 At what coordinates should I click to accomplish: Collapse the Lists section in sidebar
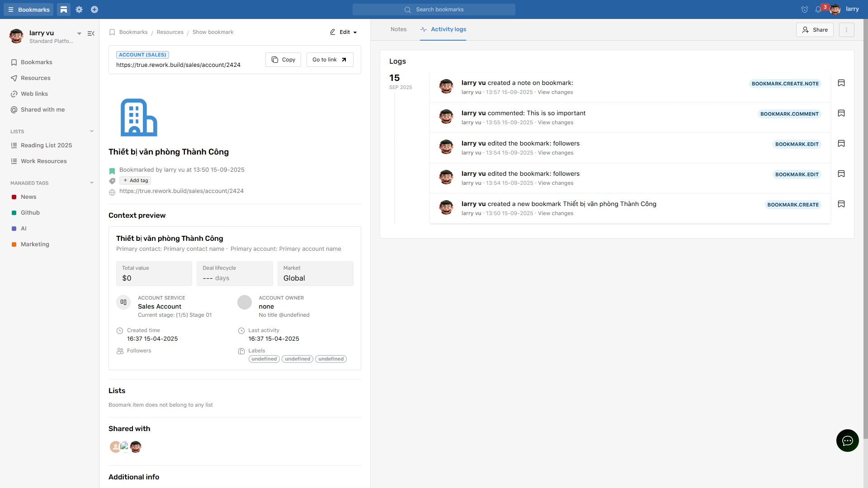click(x=92, y=131)
